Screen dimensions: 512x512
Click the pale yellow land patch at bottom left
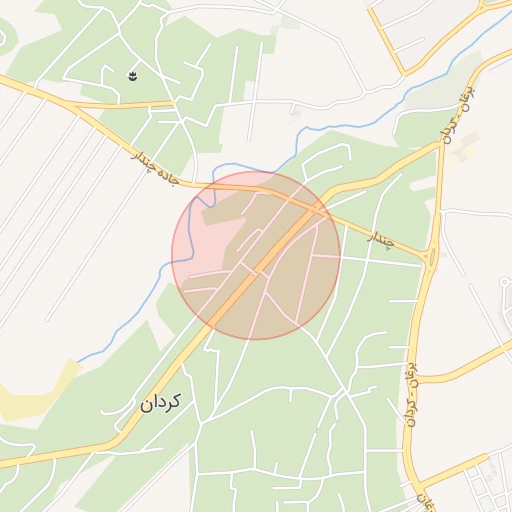click(33, 393)
